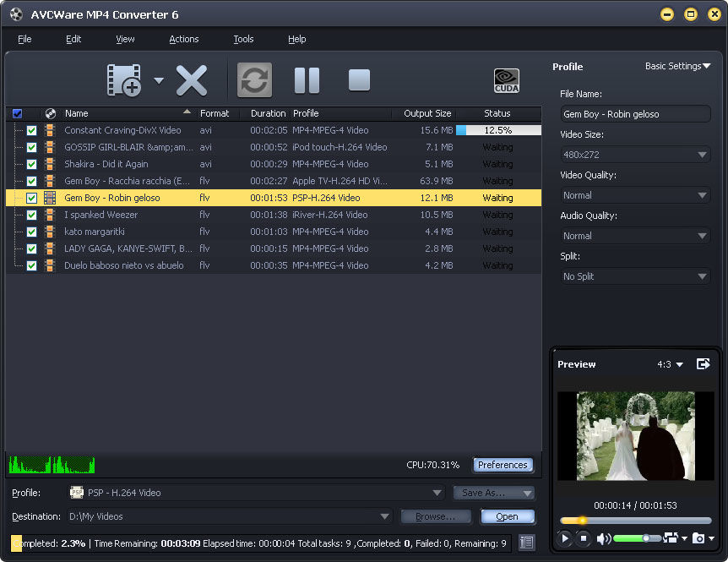Open the log list icon in status bar
Viewport: 728px width, 562px height.
526,543
